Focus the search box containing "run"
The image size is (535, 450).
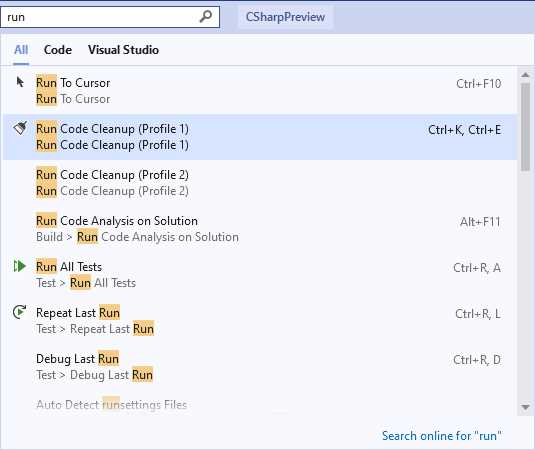point(110,17)
